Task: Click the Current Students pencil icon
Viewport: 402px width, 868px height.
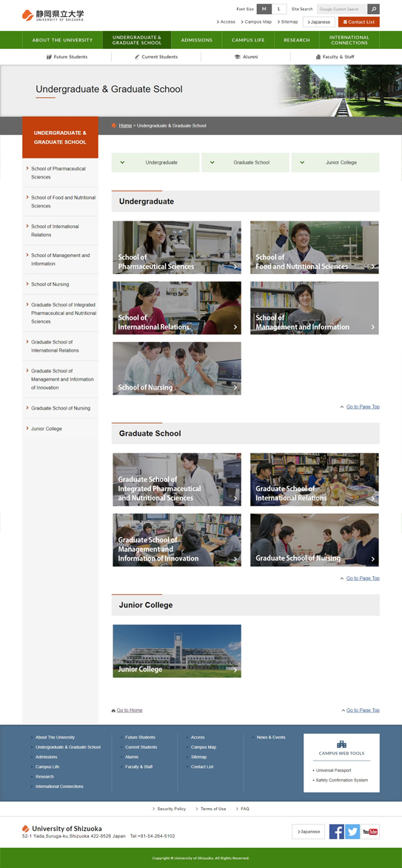Action: pyautogui.click(x=137, y=57)
